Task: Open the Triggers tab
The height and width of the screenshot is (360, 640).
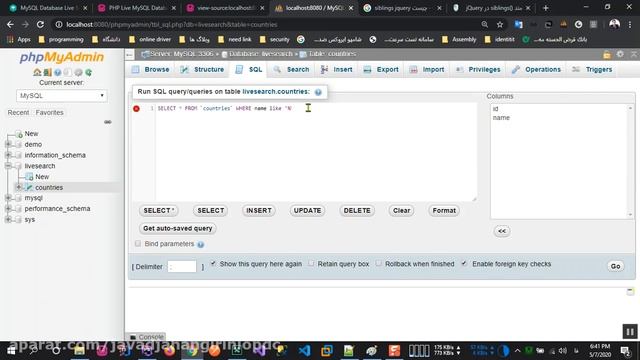Action: pyautogui.click(x=592, y=70)
